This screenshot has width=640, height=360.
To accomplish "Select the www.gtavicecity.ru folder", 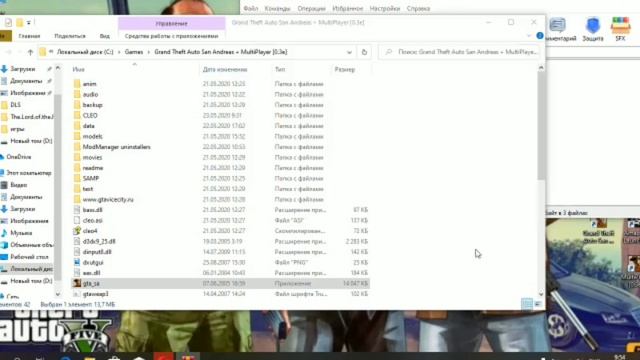I will [108, 200].
